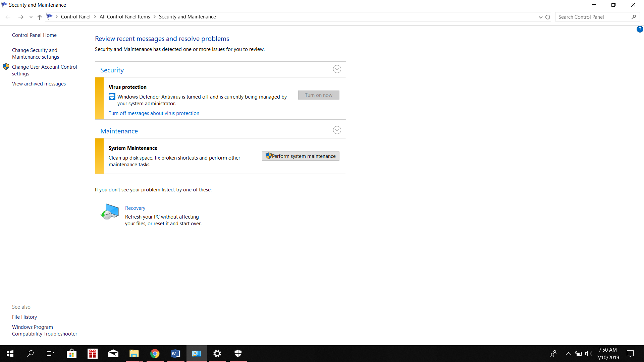Collapse the Maintenance section chevron
This screenshot has height=362, width=644.
tap(337, 130)
